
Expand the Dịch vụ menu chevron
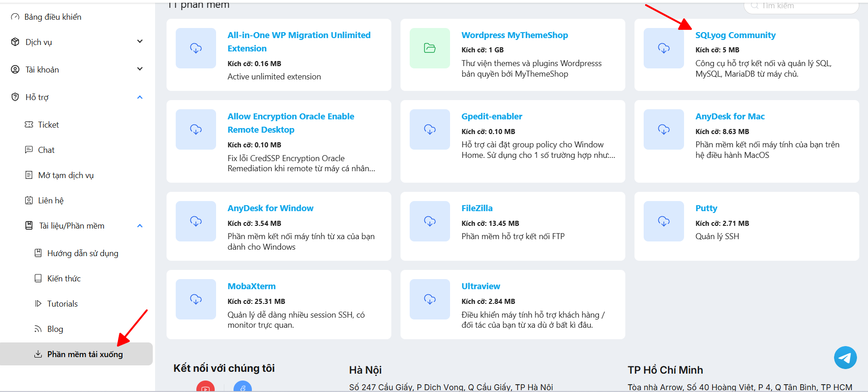pyautogui.click(x=140, y=41)
